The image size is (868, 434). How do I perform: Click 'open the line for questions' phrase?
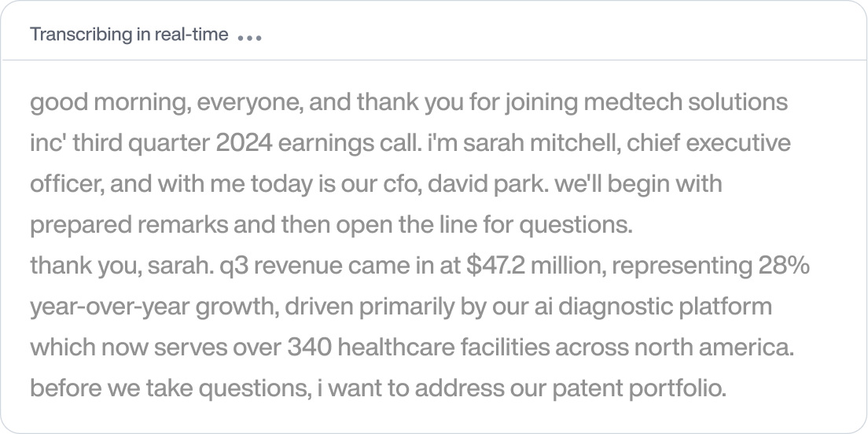coord(484,226)
